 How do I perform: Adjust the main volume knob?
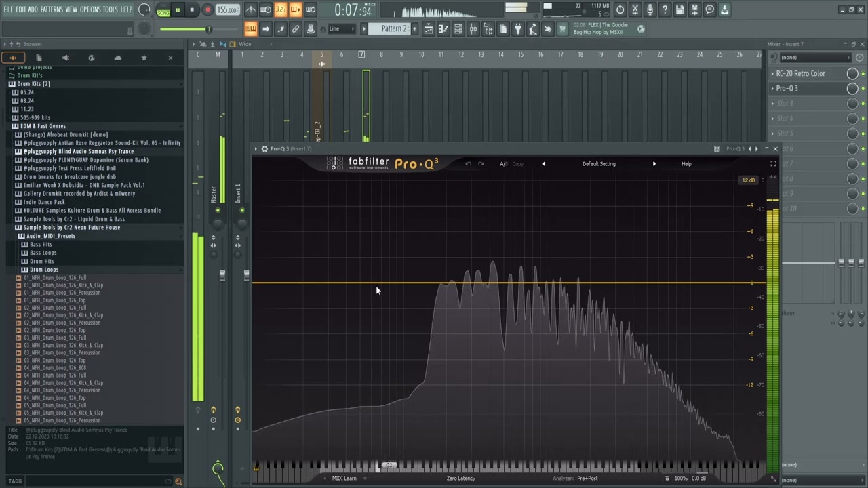click(144, 9)
